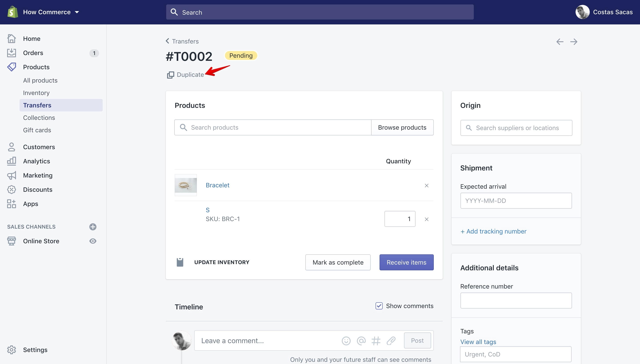Open Costas Sacas account menu
Screen dimensions: 640x364
pyautogui.click(x=604, y=12)
